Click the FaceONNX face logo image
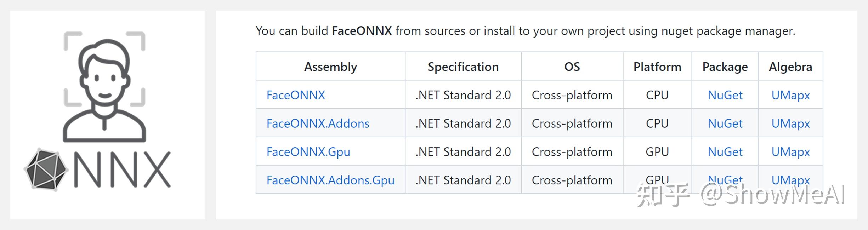Viewport: 868px width, 230px height. [x=104, y=87]
